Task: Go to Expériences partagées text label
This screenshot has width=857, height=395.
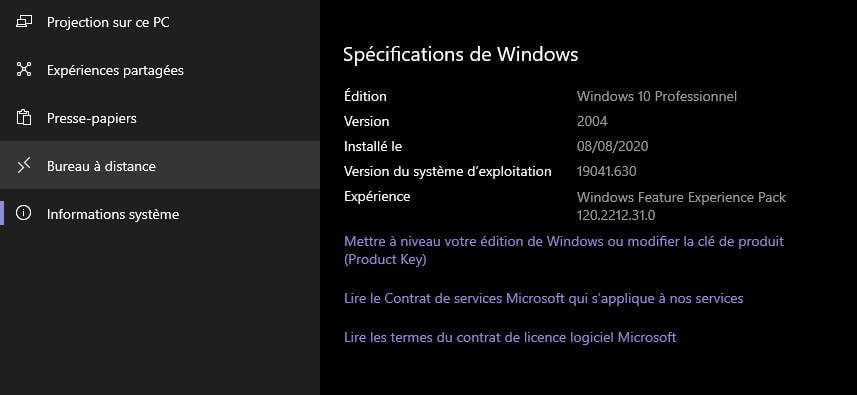Action: click(x=115, y=70)
